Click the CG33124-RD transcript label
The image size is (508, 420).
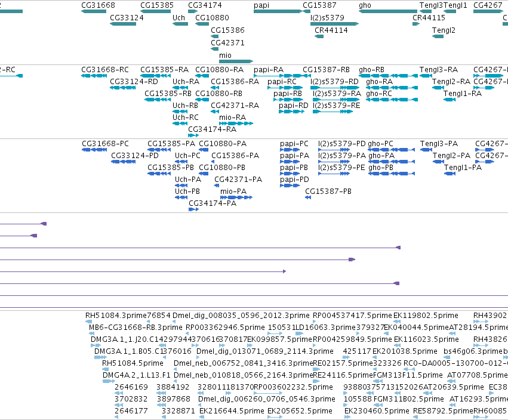[x=134, y=82]
